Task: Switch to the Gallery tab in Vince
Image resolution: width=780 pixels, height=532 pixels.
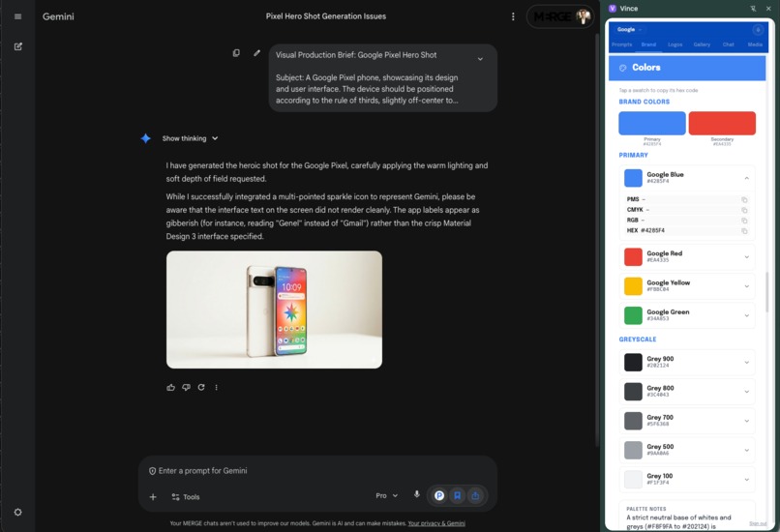Action: point(702,44)
